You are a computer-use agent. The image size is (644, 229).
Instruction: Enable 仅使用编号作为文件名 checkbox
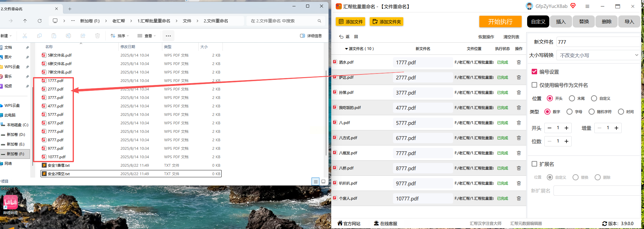pyautogui.click(x=534, y=85)
